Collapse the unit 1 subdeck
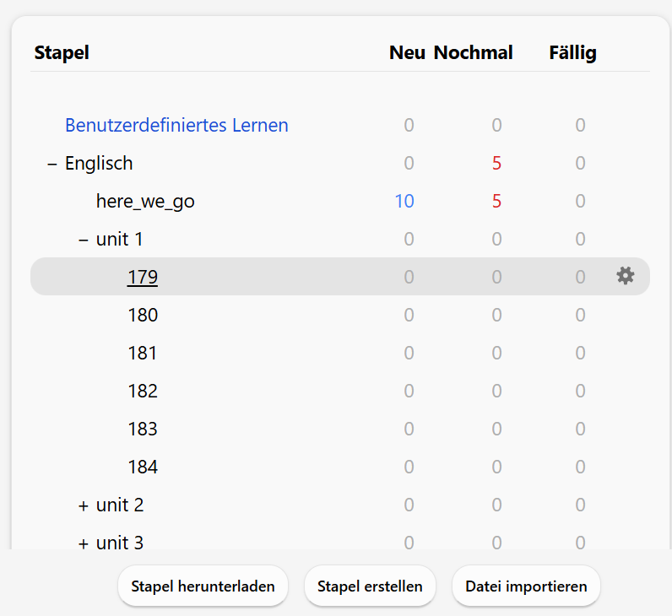Image resolution: width=672 pixels, height=616 pixels. click(84, 240)
